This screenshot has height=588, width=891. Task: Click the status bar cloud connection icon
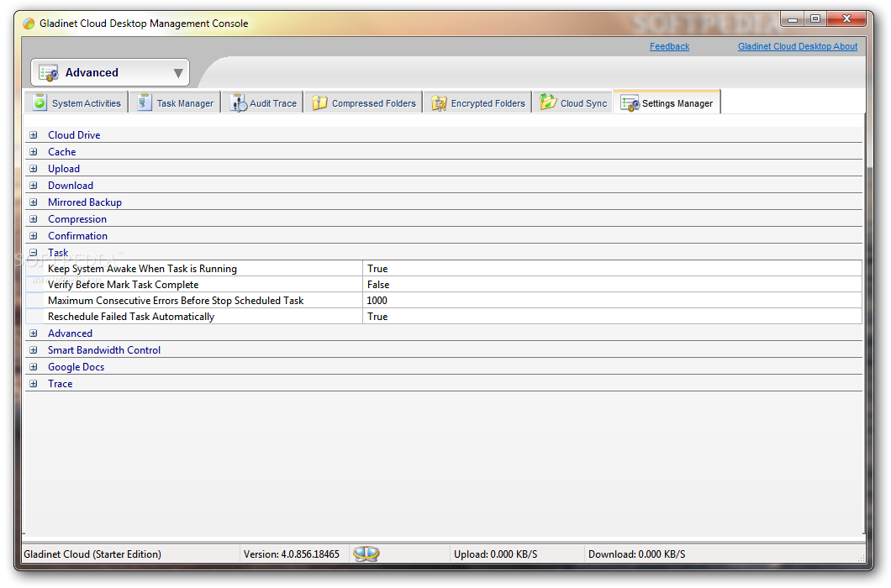tap(366, 554)
